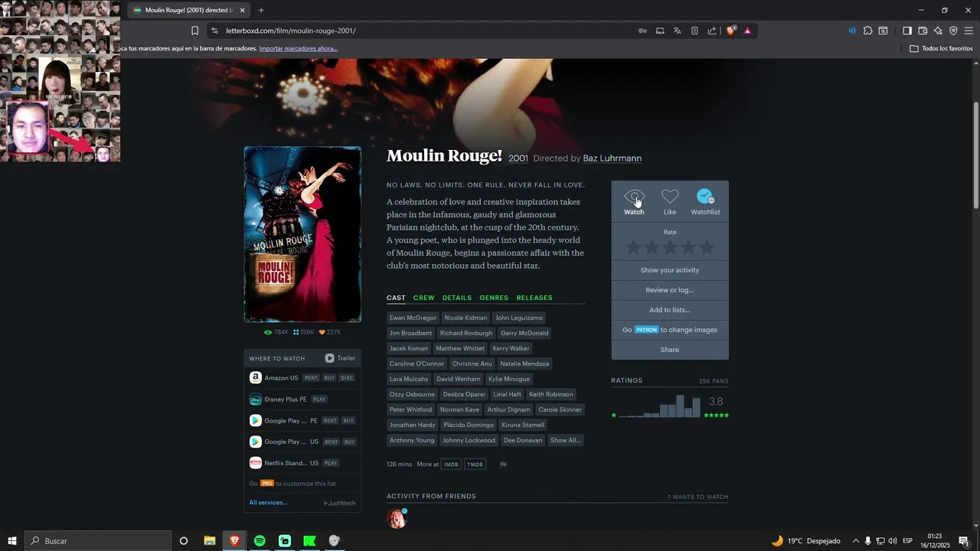
Task: Open Review or log... option
Action: coord(670,290)
